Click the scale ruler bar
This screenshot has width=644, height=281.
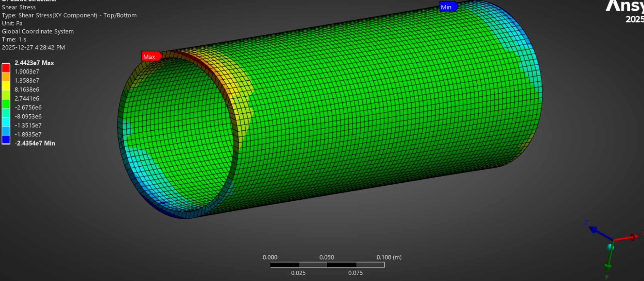pyautogui.click(x=327, y=265)
